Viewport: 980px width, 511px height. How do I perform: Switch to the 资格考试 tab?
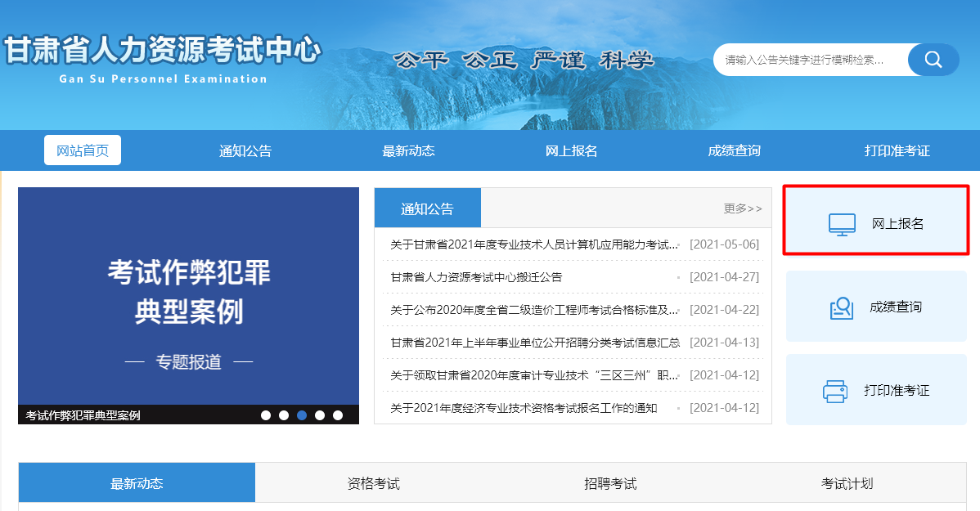[374, 483]
